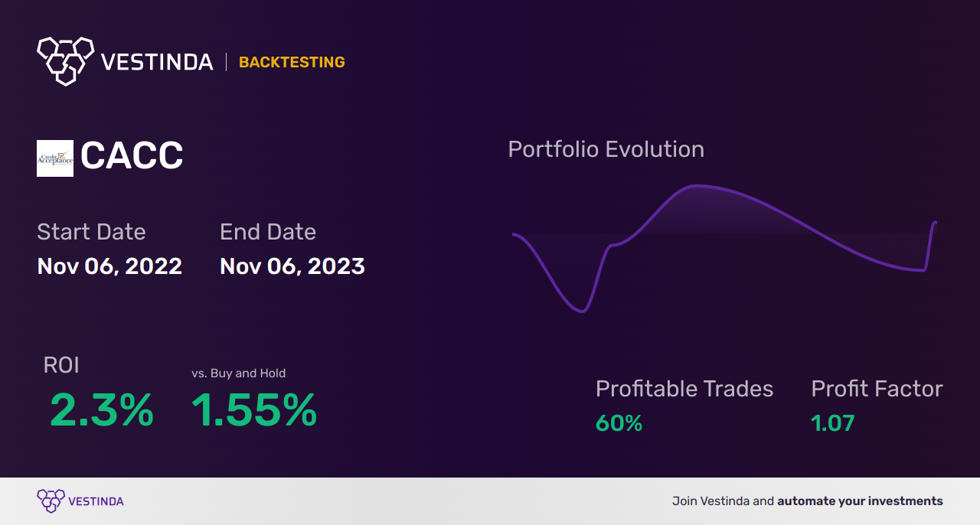Click the Vestinda hexagon logo icon in header
Image resolution: width=980 pixels, height=525 pixels.
65,60
